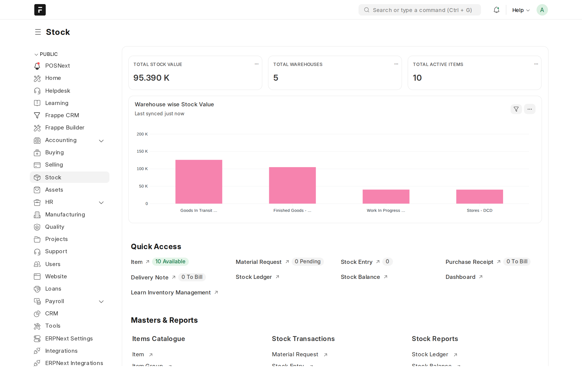Viewport: 588px width, 368px height.
Task: Click the Frappe CRM funnel icon
Action: pyautogui.click(x=37, y=115)
